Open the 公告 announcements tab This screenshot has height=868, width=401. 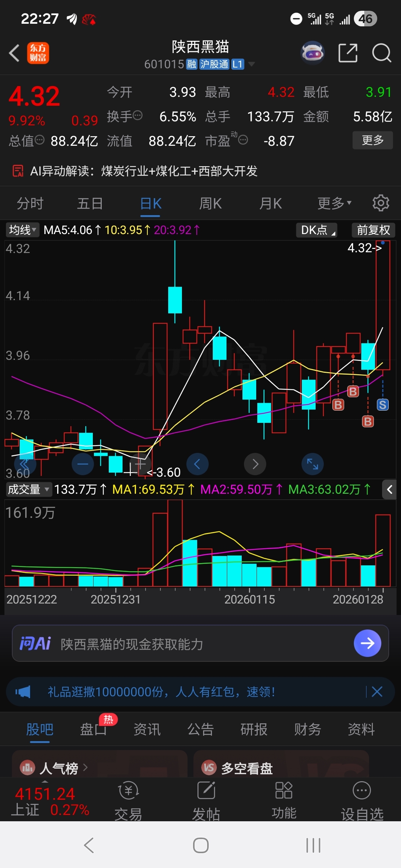(200, 729)
